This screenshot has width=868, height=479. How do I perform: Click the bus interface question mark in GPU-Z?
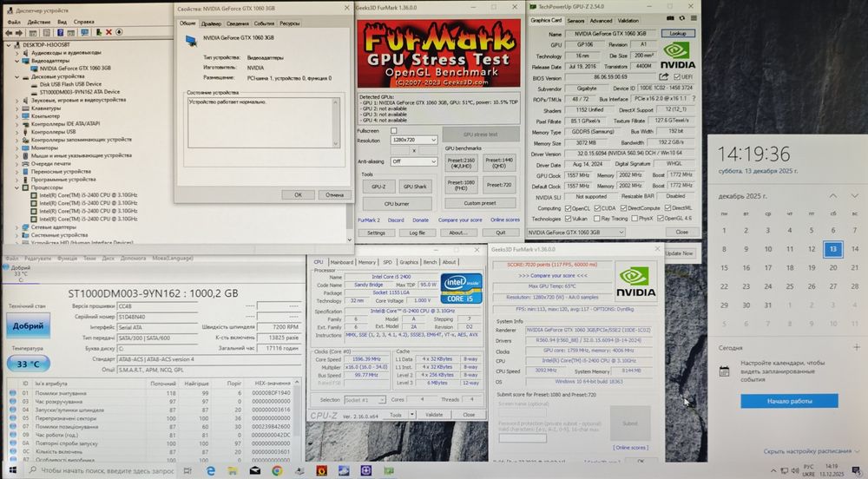(x=694, y=98)
